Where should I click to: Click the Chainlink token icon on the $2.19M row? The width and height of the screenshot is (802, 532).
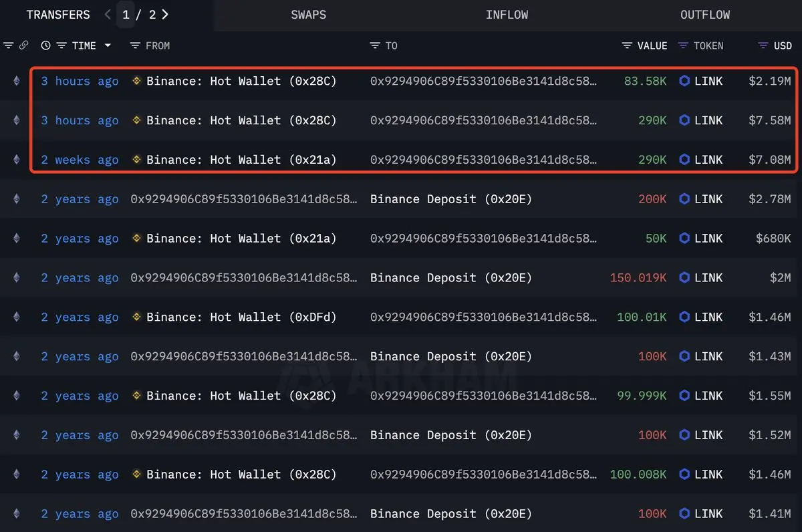point(684,81)
